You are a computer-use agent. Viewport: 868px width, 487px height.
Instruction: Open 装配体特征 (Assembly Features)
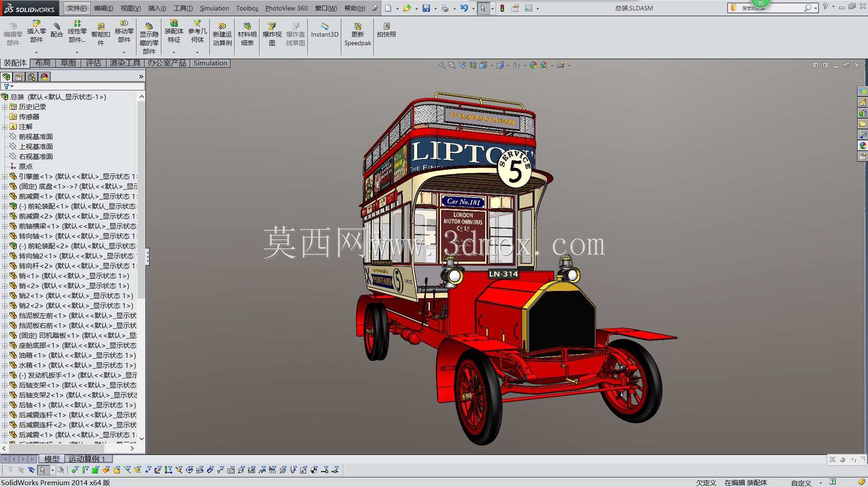tap(174, 32)
